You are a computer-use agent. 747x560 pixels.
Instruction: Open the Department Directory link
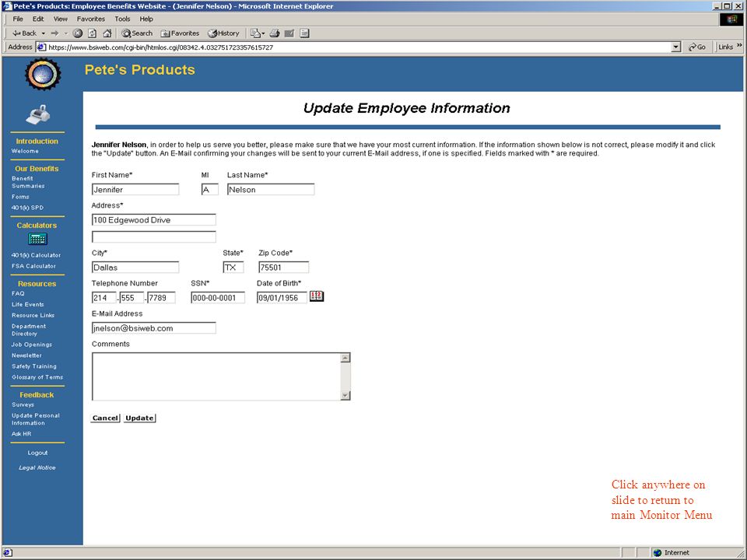(29, 330)
